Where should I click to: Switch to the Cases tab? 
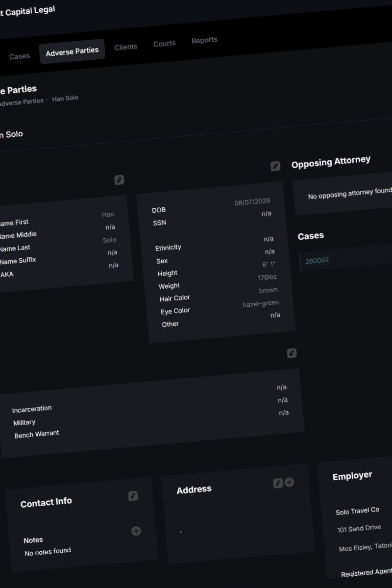20,56
